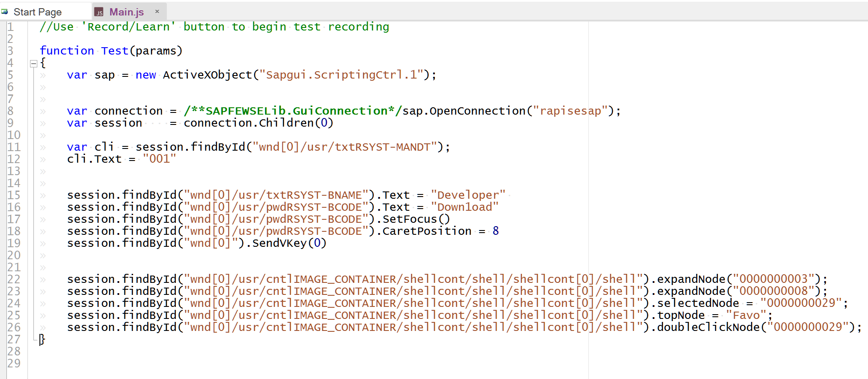This screenshot has height=379, width=868.
Task: Collapse the Test function code block
Action: point(33,64)
